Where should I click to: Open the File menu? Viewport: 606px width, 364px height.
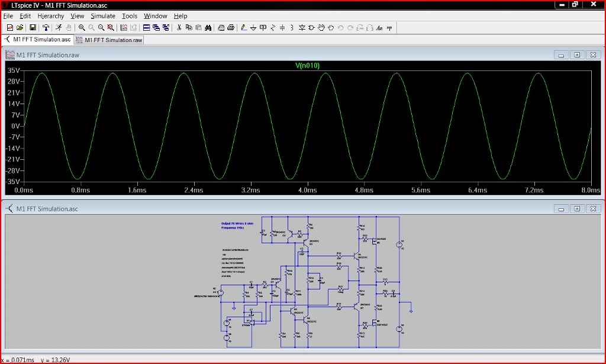tap(8, 16)
